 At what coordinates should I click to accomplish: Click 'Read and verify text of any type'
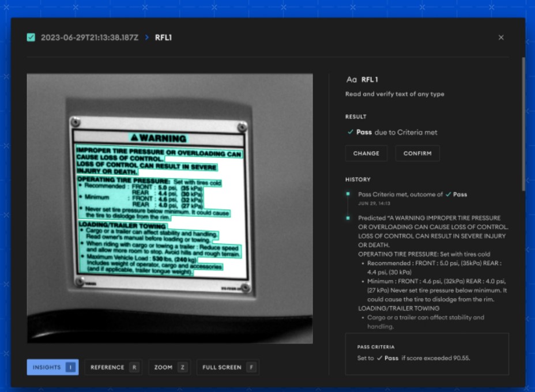[395, 94]
